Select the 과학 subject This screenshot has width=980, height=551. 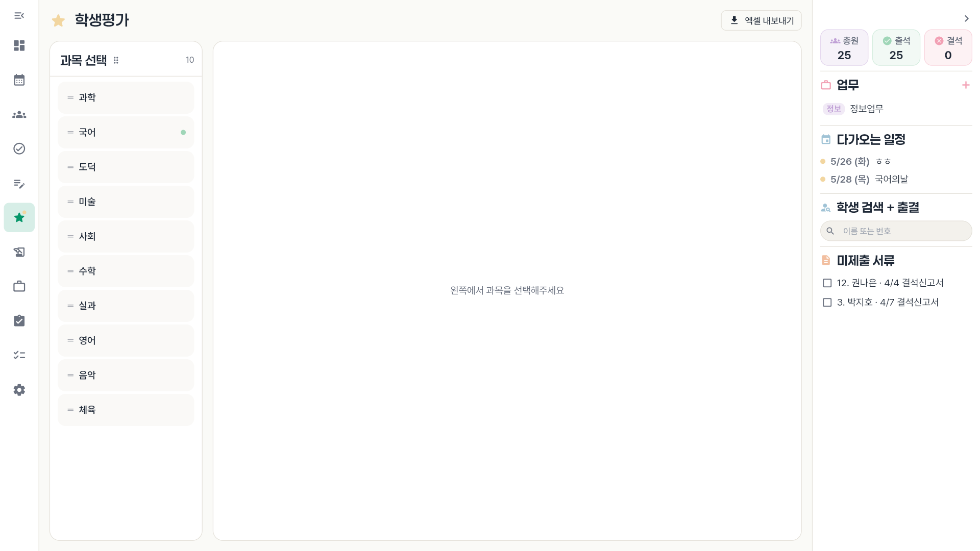[x=126, y=97]
